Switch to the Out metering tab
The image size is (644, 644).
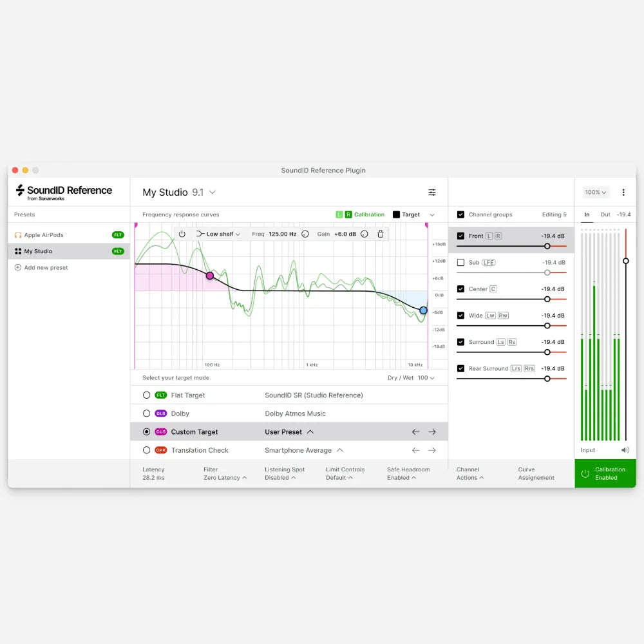coord(606,214)
